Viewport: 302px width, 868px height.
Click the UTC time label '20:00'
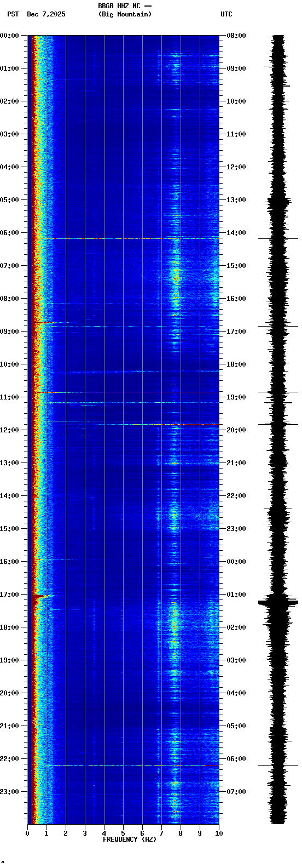click(x=236, y=430)
